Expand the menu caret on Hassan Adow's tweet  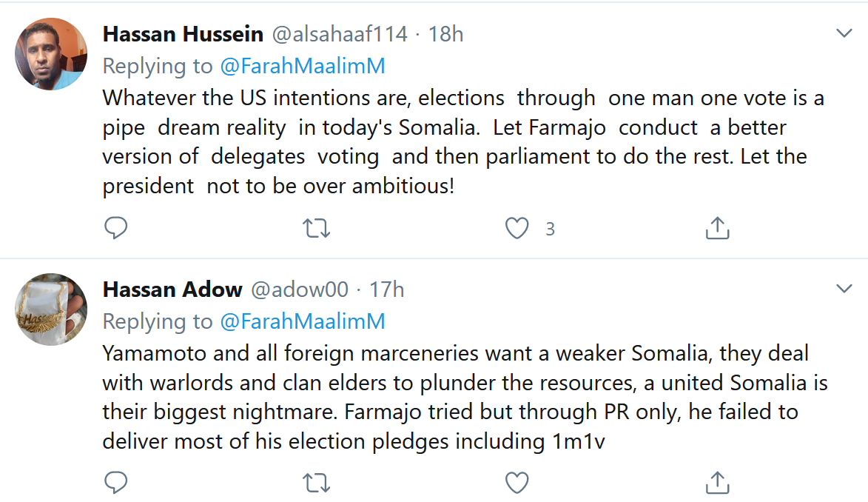point(844,288)
